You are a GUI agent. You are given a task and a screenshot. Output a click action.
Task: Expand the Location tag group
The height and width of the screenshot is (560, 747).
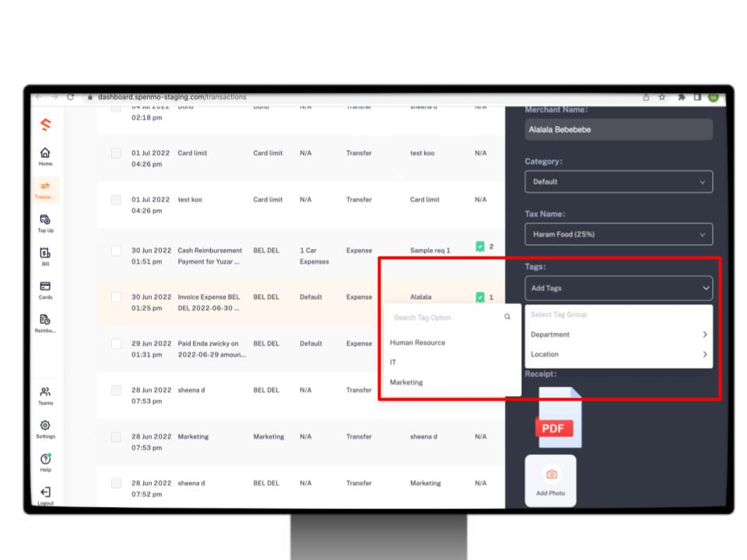coord(619,355)
